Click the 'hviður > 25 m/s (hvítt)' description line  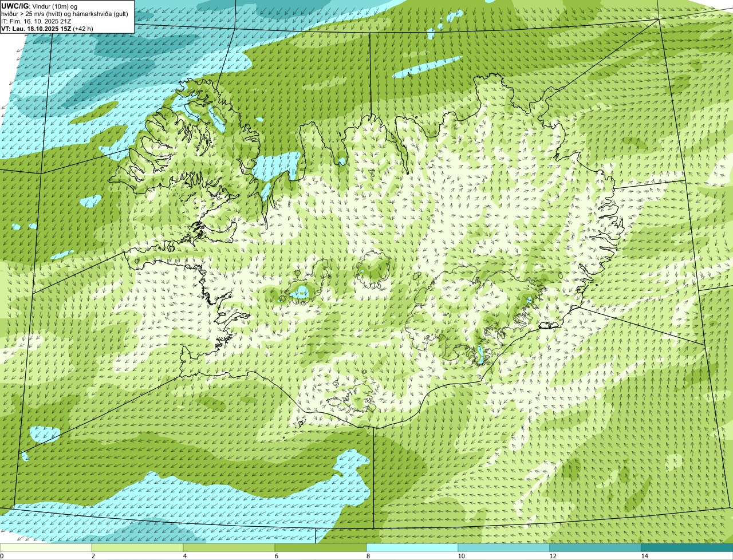(x=65, y=13)
